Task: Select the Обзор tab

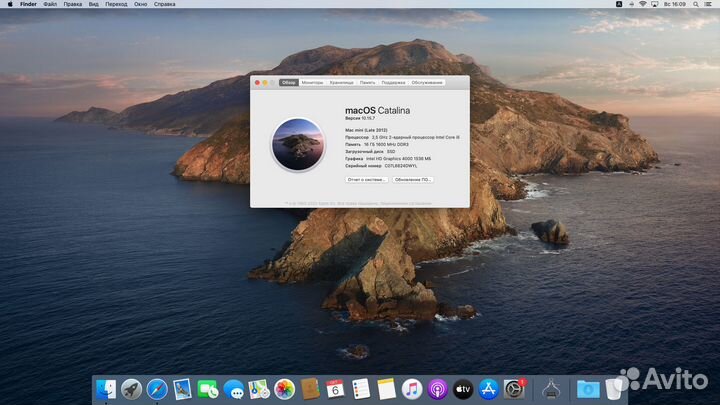Action: point(289,83)
